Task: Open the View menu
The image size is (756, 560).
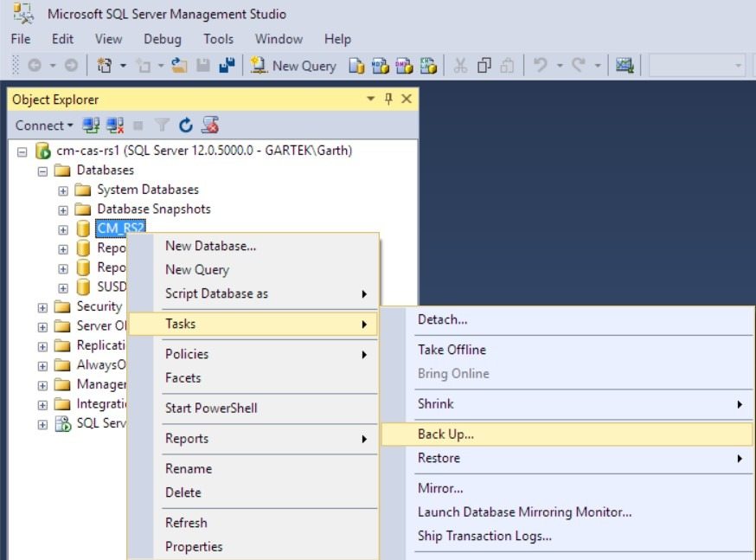Action: pos(108,39)
